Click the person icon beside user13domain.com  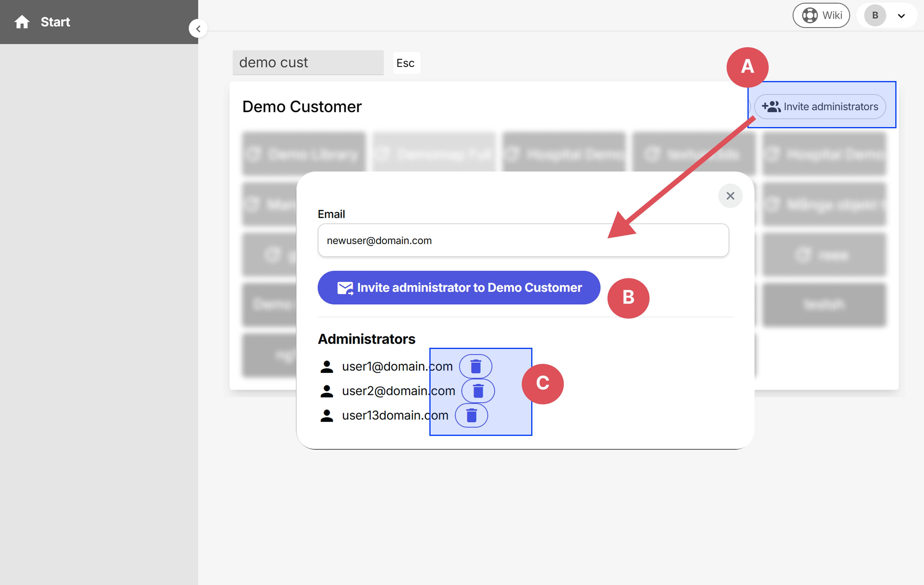[327, 415]
